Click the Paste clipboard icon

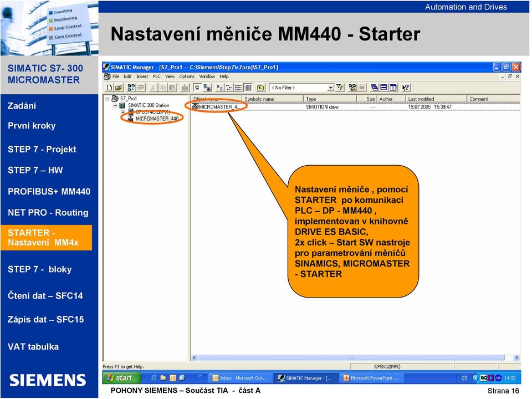[x=172, y=88]
